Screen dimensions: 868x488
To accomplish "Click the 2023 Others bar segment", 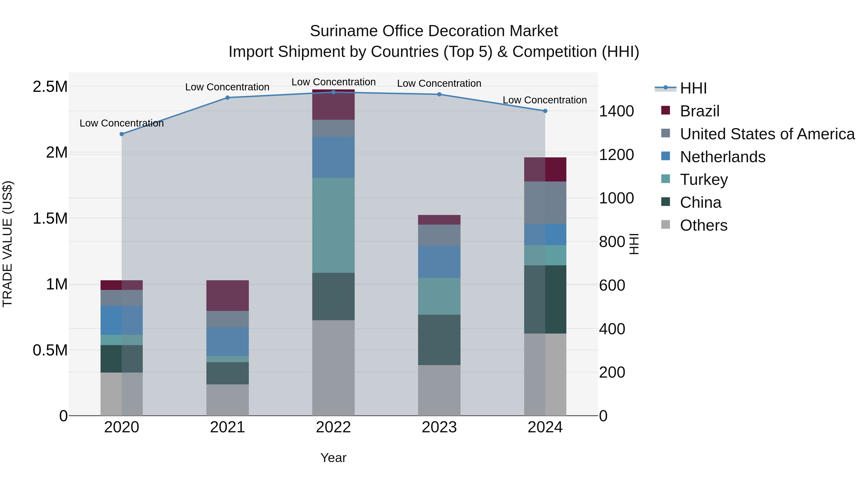I will point(439,390).
